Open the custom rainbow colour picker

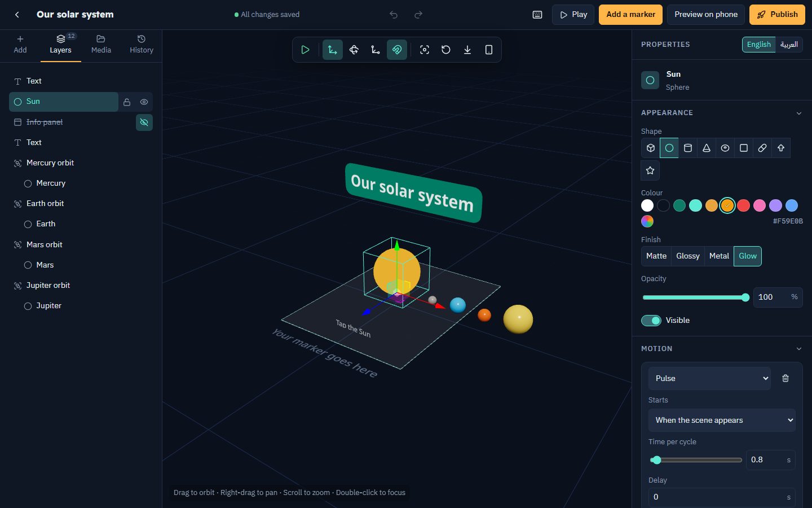click(647, 221)
